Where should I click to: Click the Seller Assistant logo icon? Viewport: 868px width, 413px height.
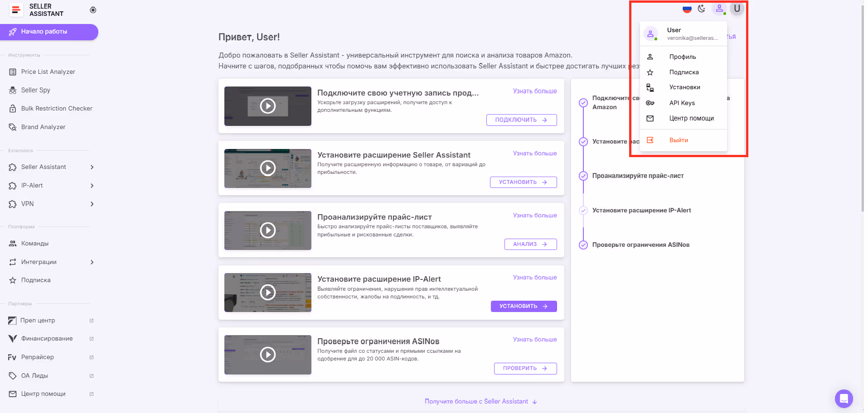coord(16,10)
